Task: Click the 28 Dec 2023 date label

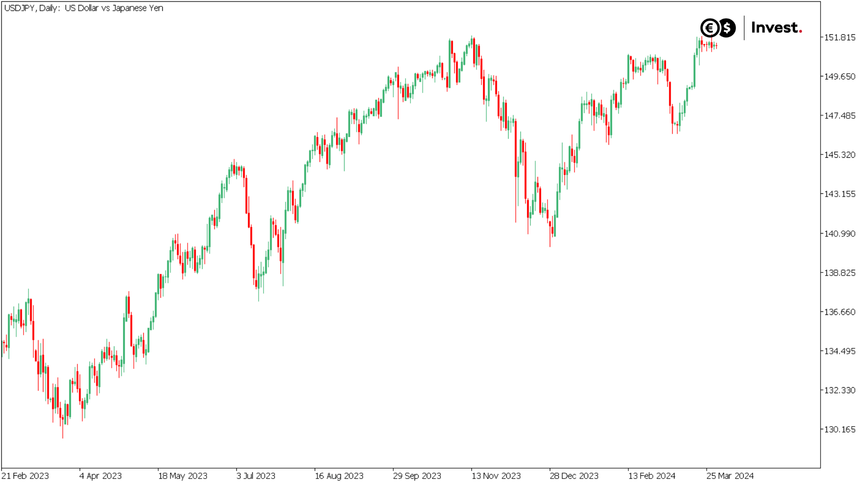Action: click(574, 476)
